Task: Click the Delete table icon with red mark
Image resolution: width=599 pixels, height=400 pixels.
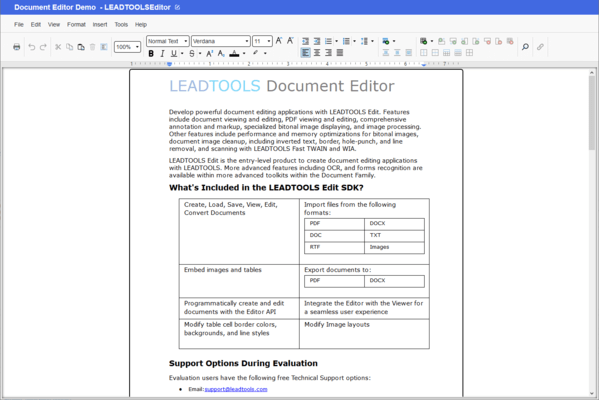Action: 510,41
